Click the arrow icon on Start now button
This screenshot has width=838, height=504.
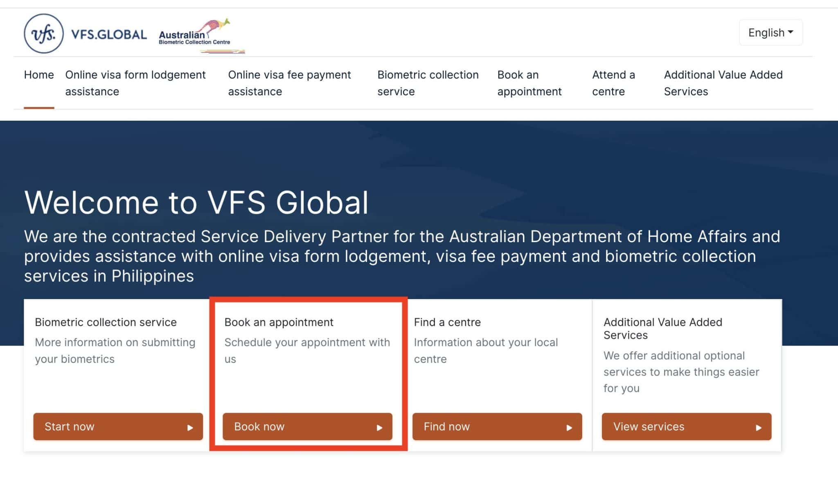click(190, 427)
